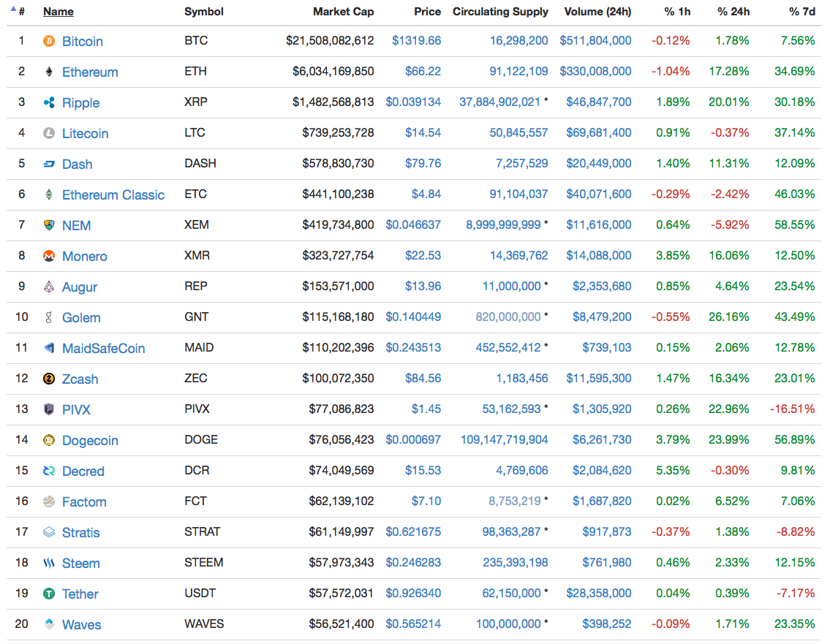Open the Dogecoin name link
The image size is (830, 644).
[x=90, y=440]
